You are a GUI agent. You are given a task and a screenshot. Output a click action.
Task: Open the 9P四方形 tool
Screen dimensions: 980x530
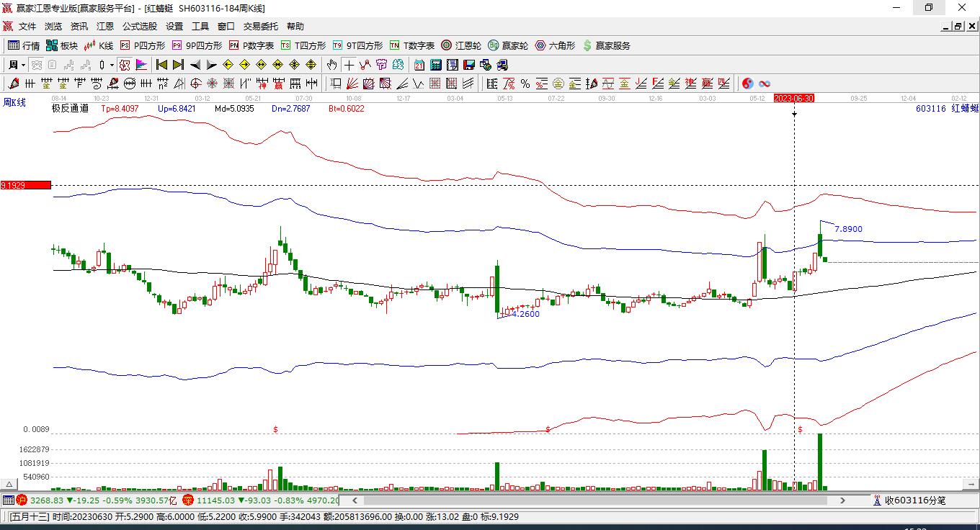click(x=197, y=45)
